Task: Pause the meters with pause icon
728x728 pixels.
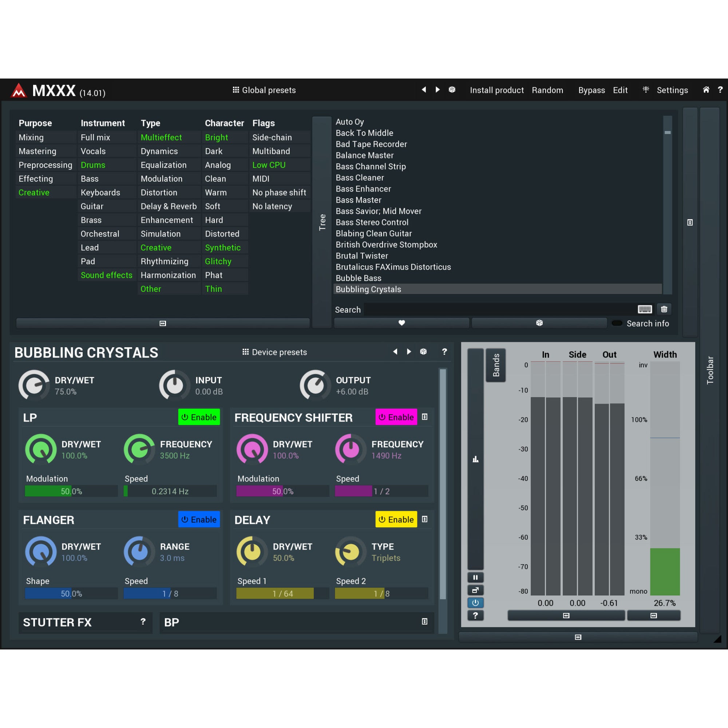Action: pyautogui.click(x=475, y=577)
